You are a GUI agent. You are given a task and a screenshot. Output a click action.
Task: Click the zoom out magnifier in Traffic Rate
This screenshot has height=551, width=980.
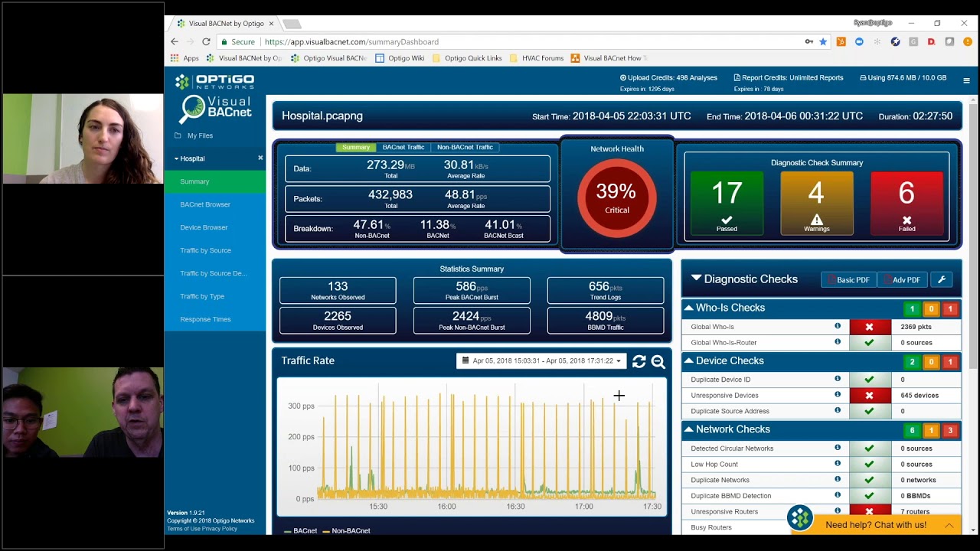(x=658, y=362)
